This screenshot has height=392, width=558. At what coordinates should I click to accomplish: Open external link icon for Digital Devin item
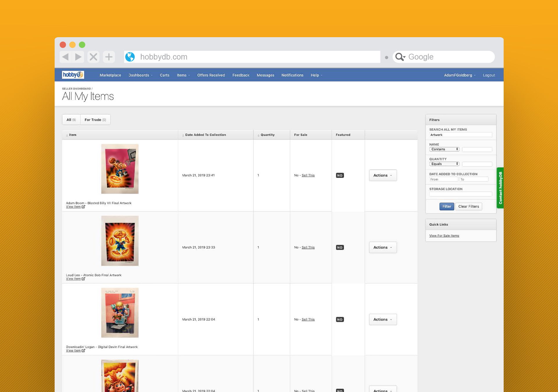click(83, 350)
